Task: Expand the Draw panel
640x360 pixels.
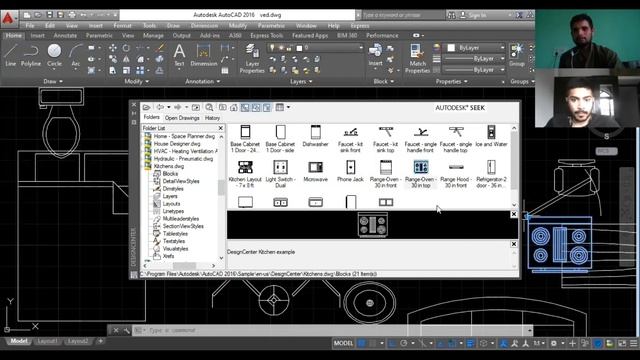Action: click(x=53, y=82)
